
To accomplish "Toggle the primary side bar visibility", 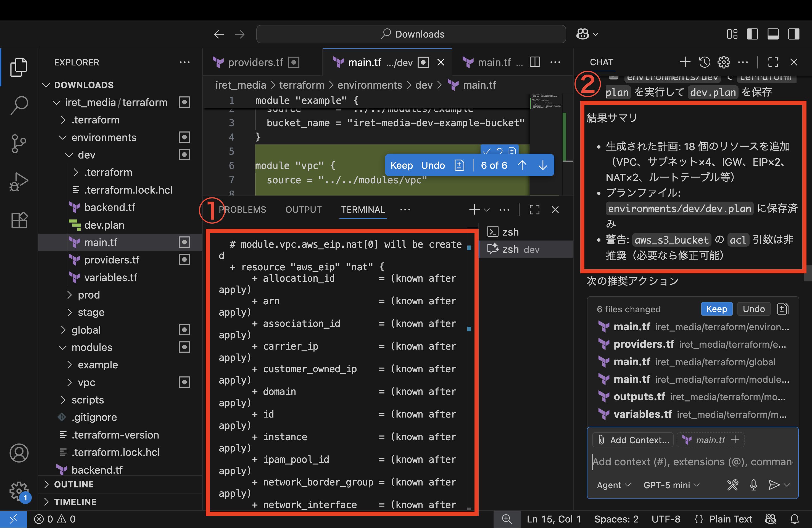I will pyautogui.click(x=752, y=34).
